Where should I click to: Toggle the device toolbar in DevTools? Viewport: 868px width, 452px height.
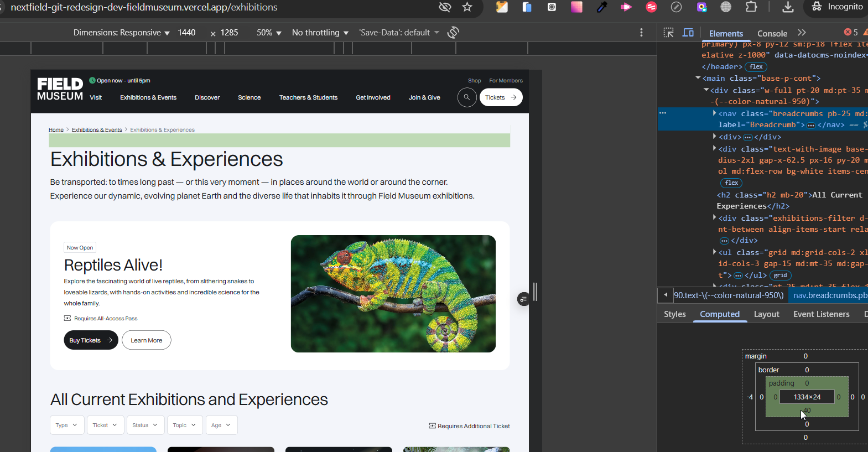point(688,33)
